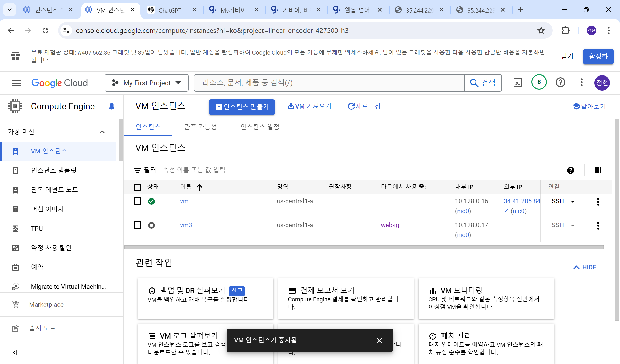Screen dimensions: 620x364
Task: Click the filter property input field
Action: click(359, 170)
